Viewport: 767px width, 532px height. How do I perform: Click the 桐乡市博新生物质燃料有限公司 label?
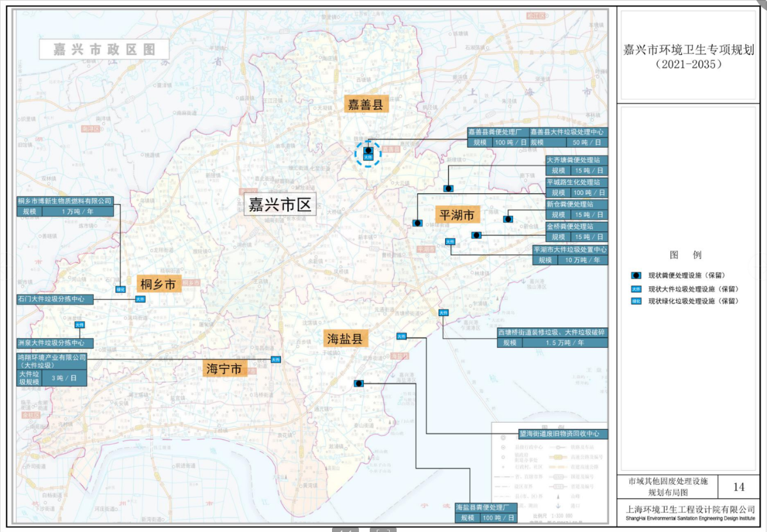pos(65,201)
